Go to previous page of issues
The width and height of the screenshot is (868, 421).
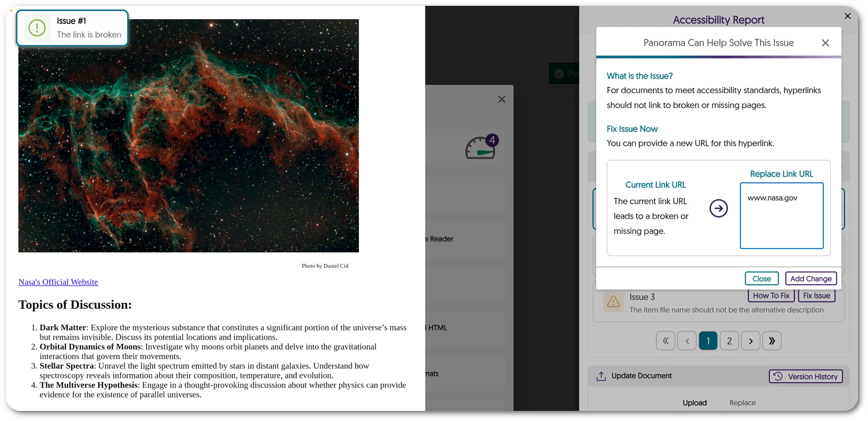[x=687, y=341]
